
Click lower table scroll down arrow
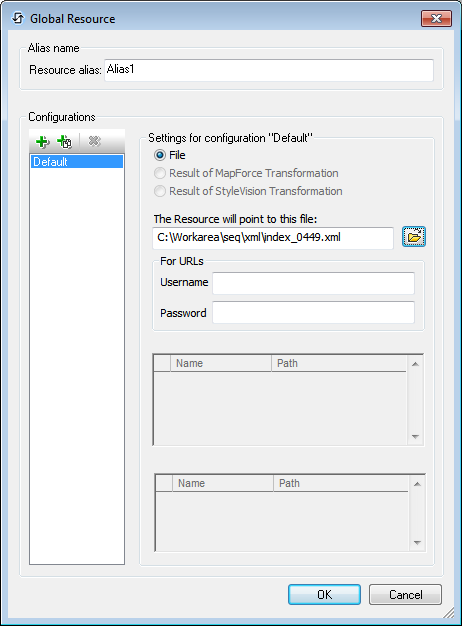click(417, 542)
